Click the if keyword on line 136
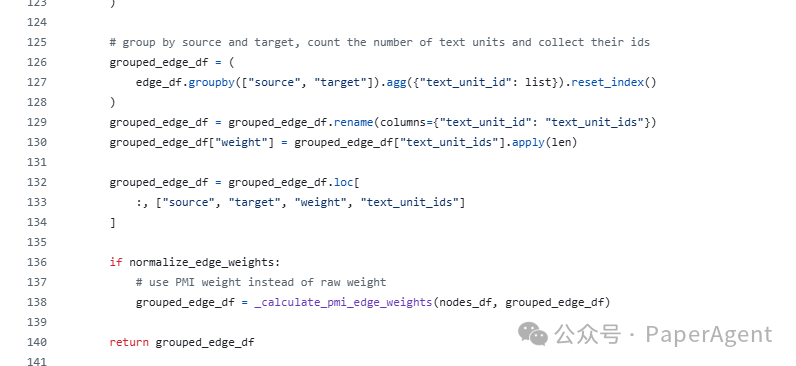The image size is (796, 366). pyautogui.click(x=116, y=262)
